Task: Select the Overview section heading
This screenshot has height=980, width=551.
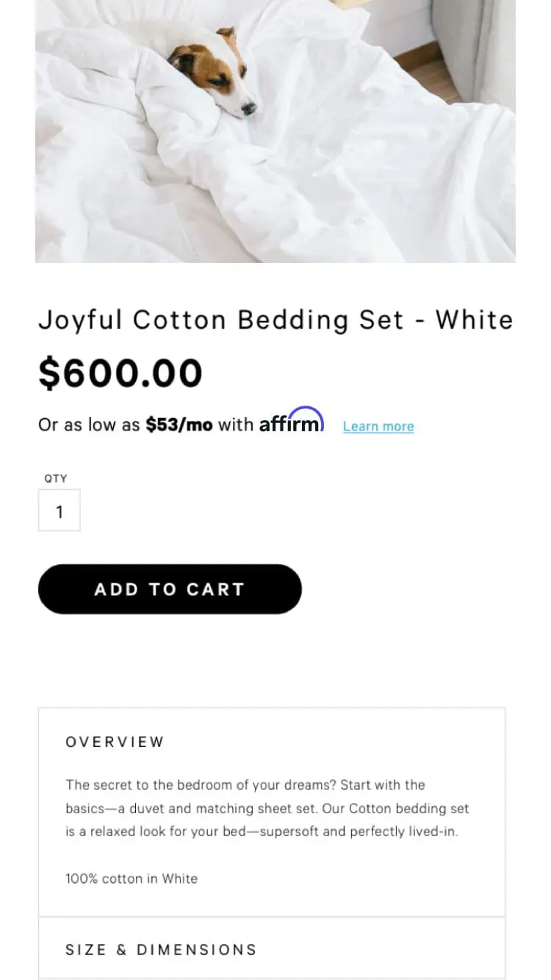Action: tap(115, 742)
